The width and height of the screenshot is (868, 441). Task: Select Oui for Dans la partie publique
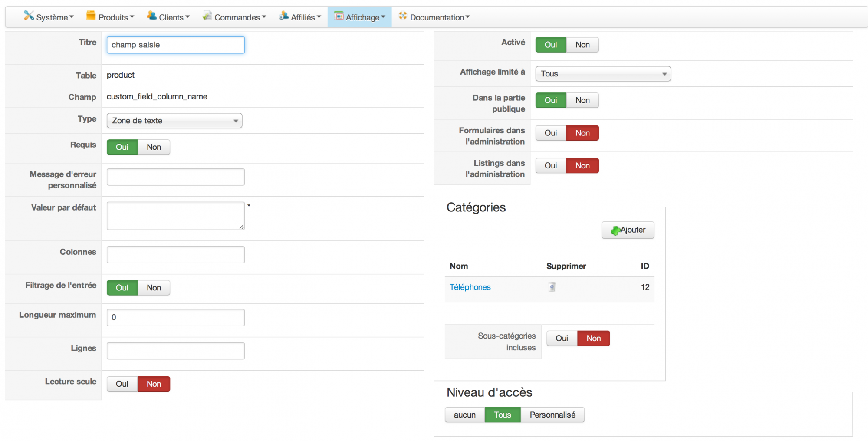[551, 100]
